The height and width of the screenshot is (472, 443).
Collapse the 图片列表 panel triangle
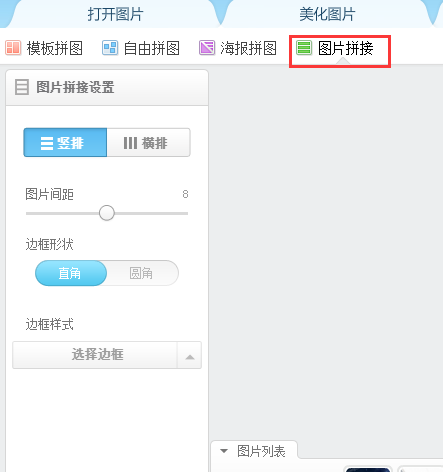224,451
